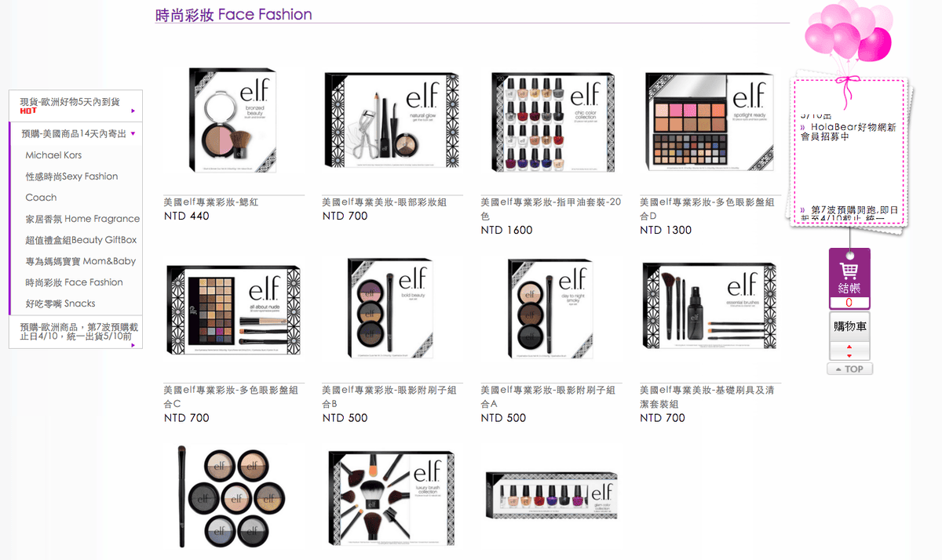
Task: Click the cart item count 0
Action: pos(849,303)
